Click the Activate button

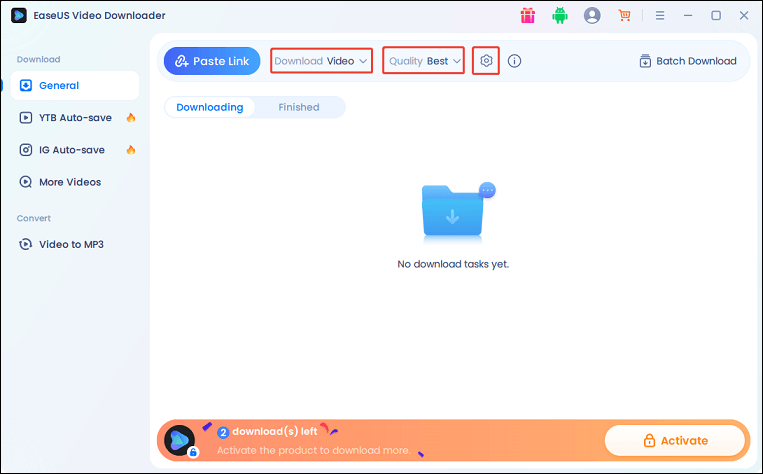pos(675,440)
